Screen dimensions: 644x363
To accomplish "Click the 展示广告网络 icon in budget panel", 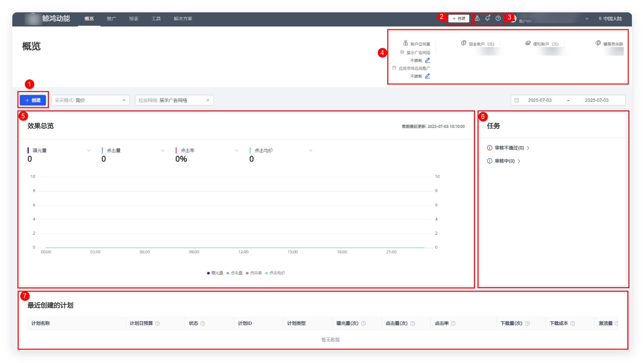I will [402, 52].
